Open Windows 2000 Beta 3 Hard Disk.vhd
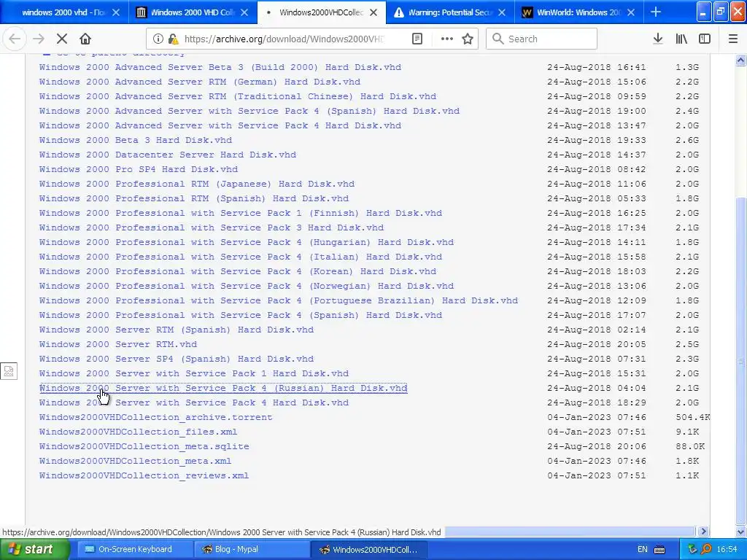This screenshot has width=747, height=560. (x=136, y=141)
